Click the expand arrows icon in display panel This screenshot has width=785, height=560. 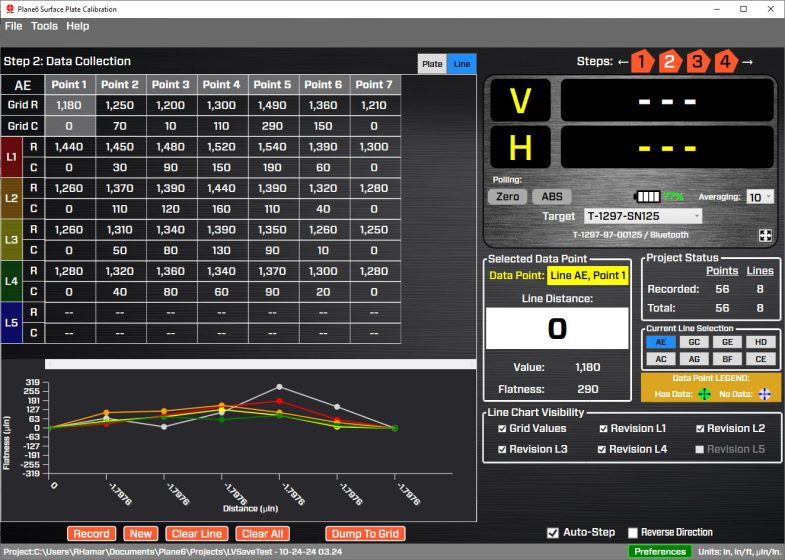(765, 236)
